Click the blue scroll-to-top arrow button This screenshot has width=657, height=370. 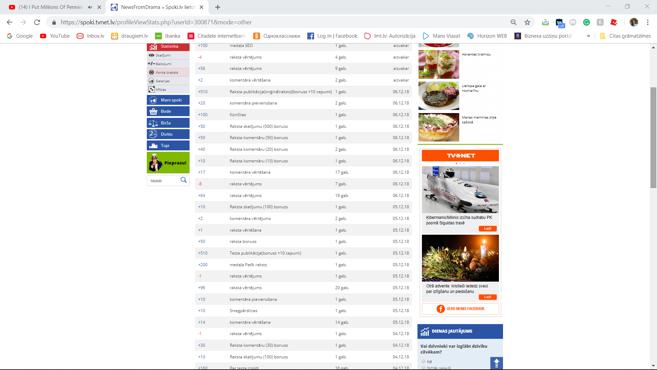[497, 363]
